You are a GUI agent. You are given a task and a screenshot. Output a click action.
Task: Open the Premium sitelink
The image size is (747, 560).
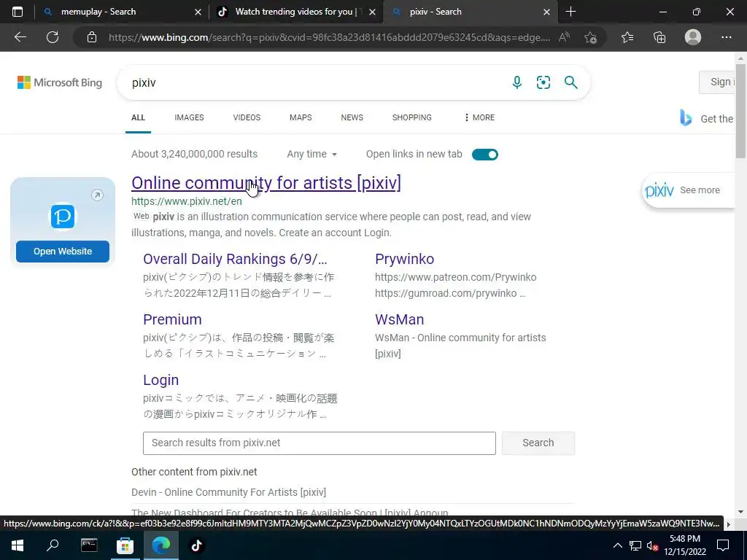[x=172, y=319]
